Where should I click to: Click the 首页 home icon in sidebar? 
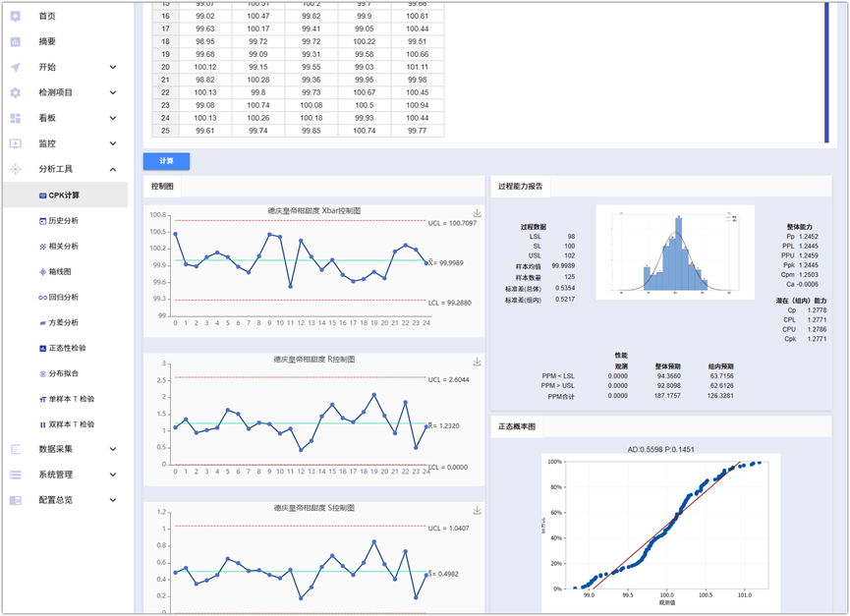point(16,16)
